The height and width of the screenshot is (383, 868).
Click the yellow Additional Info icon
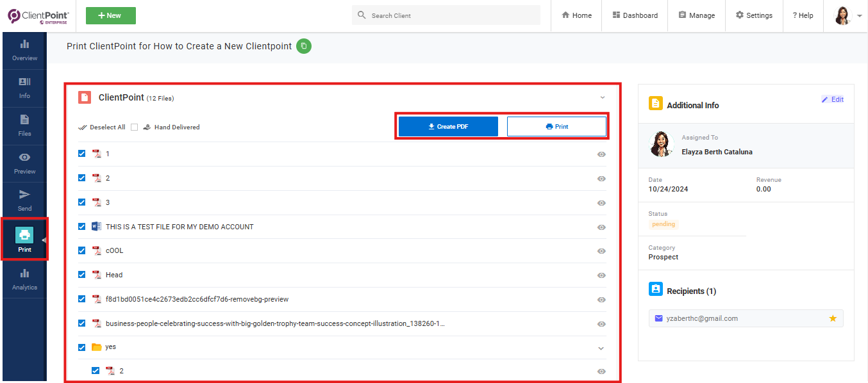coord(655,104)
